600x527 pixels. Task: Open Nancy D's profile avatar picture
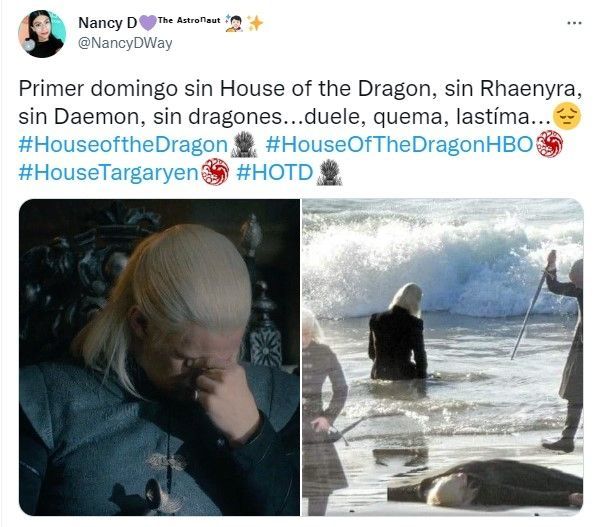(x=42, y=34)
